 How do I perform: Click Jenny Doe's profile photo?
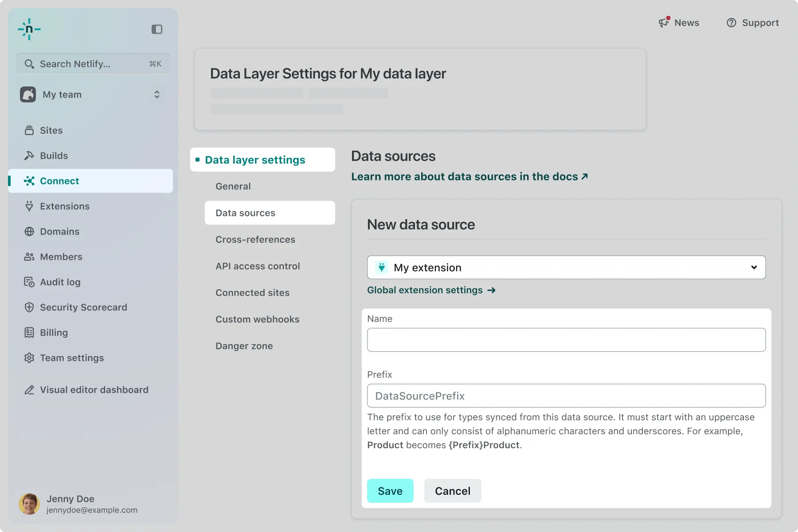[29, 504]
